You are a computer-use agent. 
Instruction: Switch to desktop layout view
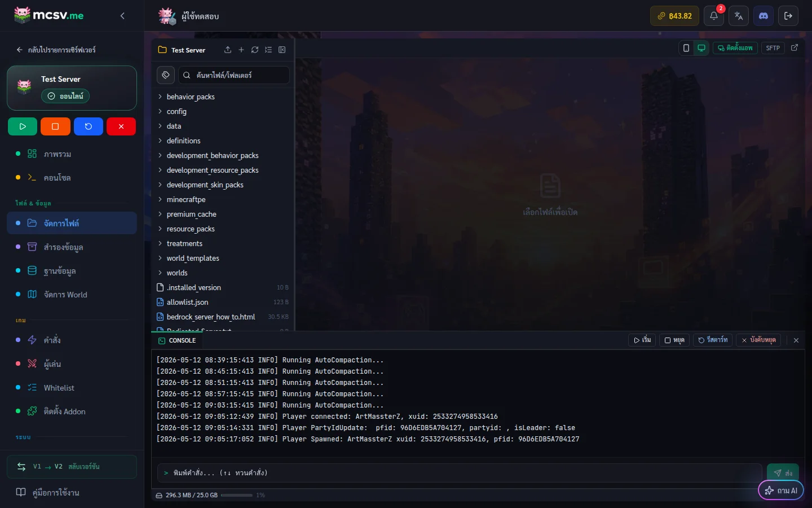coord(701,48)
